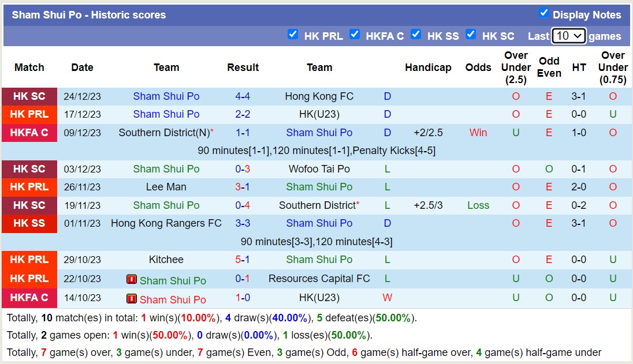
Task: Click the HK SS badge on the Hong Kong Rangers row
Action: pyautogui.click(x=29, y=223)
